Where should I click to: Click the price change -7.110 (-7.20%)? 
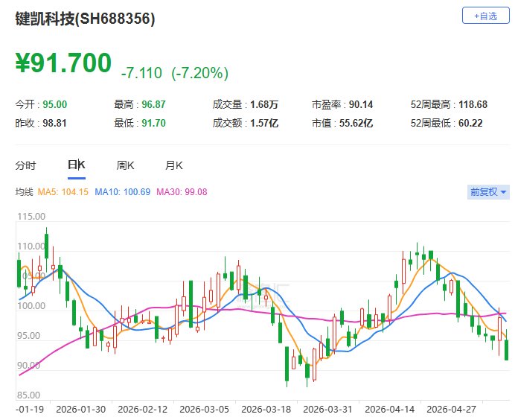pos(175,73)
